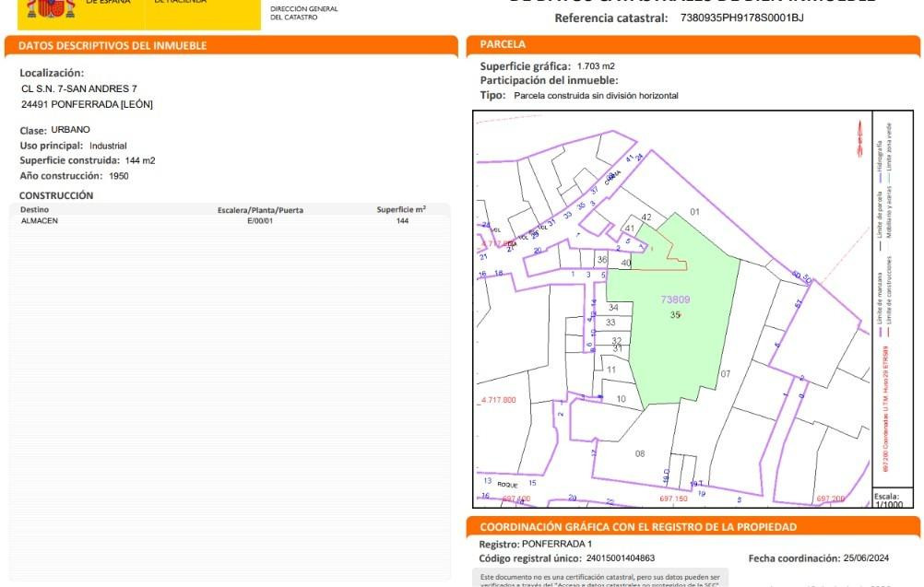Click the 'Clase:' label
The height and width of the screenshot is (587, 924).
point(33,131)
